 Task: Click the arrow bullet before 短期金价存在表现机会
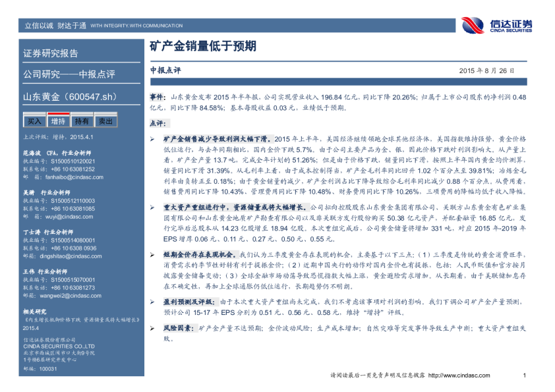point(152,254)
